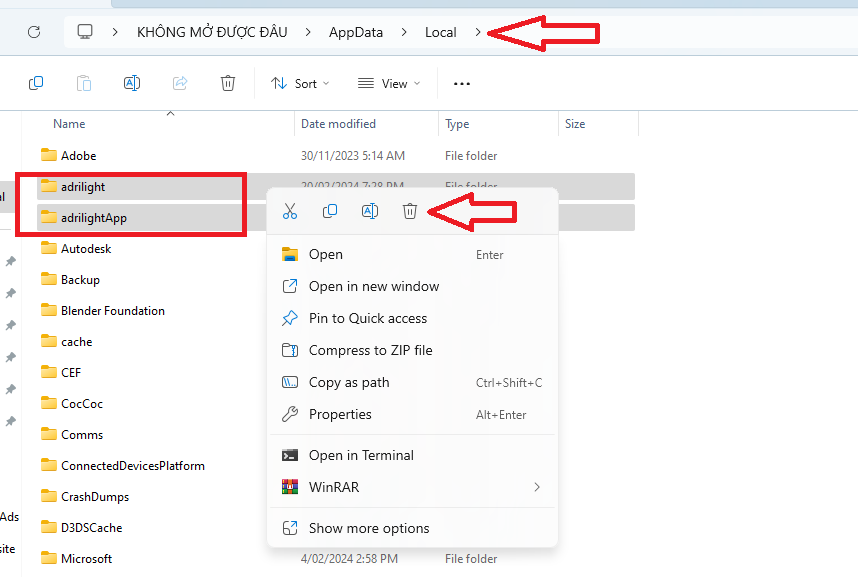Click the Delete trash icon in context menu

click(410, 211)
